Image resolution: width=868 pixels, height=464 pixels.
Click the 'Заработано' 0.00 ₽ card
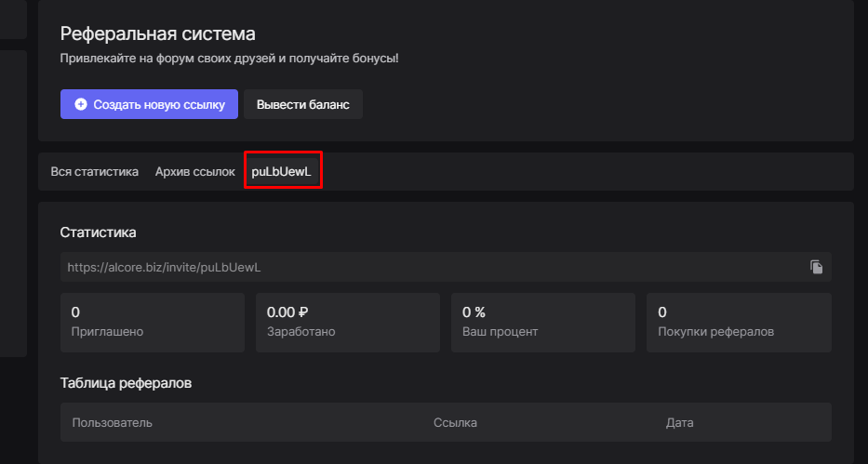[x=347, y=322]
